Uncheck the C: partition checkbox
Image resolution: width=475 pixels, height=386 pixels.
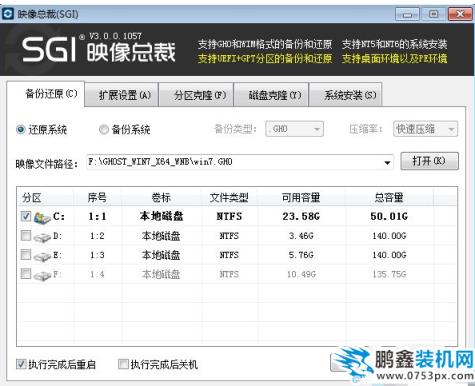tap(26, 216)
